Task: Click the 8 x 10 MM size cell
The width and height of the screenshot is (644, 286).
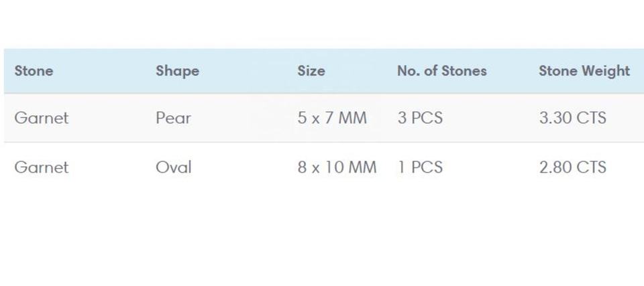Action: (337, 167)
